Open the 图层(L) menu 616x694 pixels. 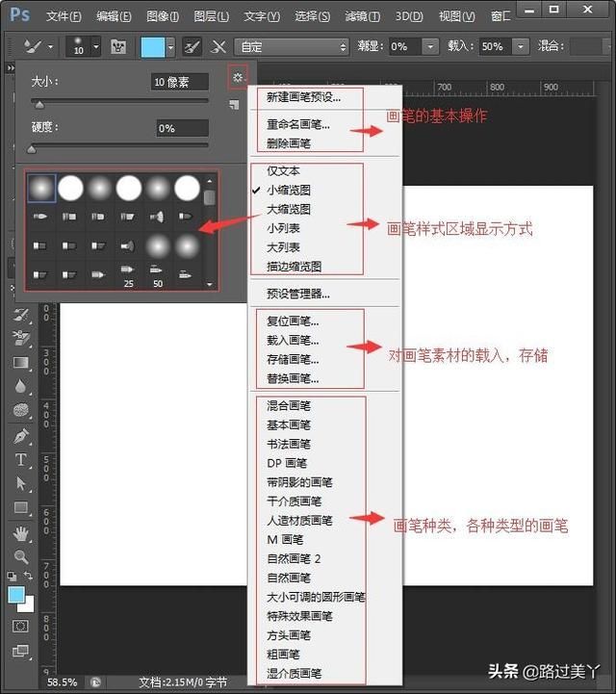pyautogui.click(x=212, y=16)
